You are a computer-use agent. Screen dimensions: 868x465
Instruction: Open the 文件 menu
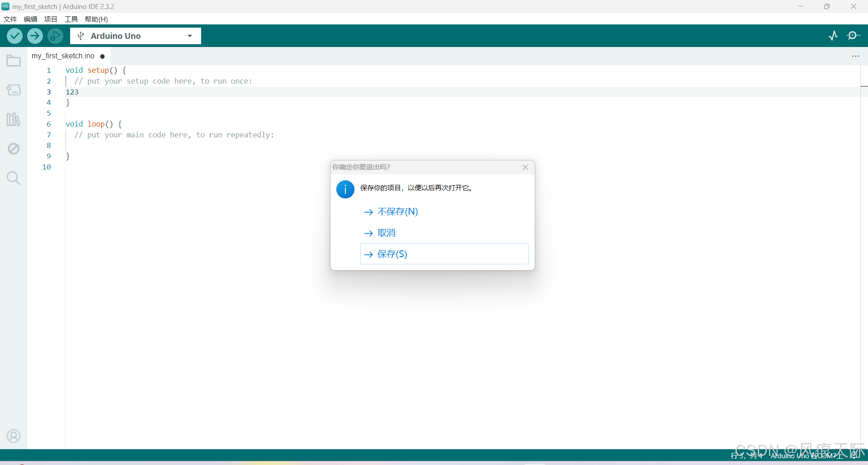click(10, 19)
